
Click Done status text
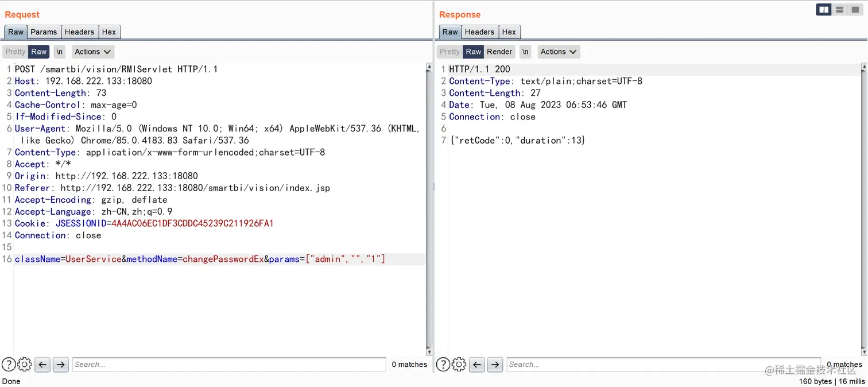[x=11, y=381]
